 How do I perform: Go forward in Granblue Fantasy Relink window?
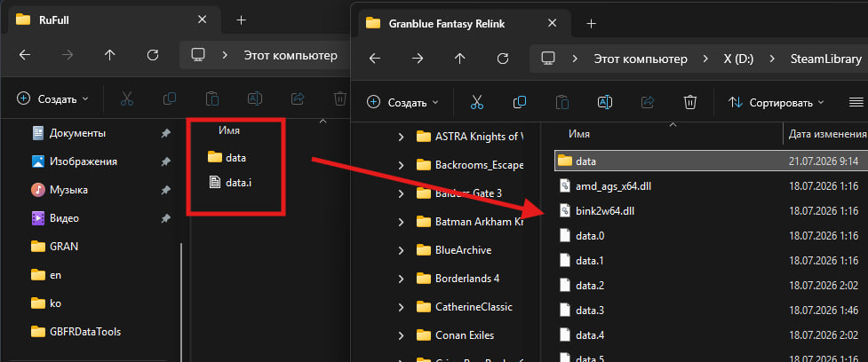(418, 58)
